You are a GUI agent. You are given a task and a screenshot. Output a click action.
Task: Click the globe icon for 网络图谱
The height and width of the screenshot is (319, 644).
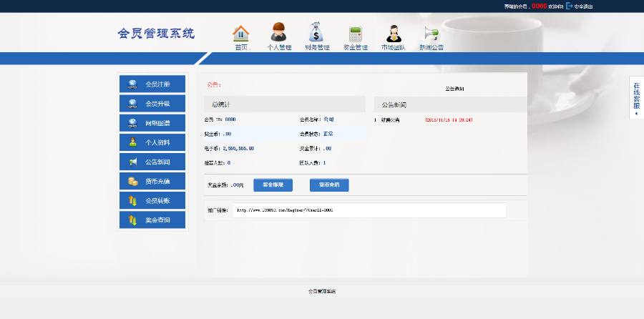pos(132,123)
